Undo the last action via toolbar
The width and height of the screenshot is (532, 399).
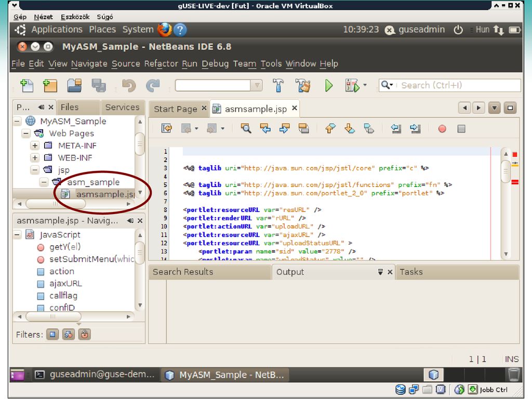[x=129, y=85]
